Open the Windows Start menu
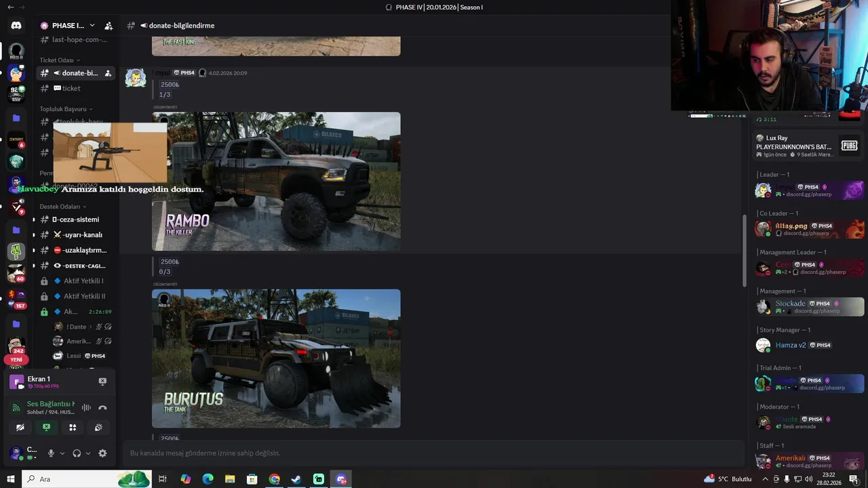Screen dimensions: 868x488 (x=11, y=479)
